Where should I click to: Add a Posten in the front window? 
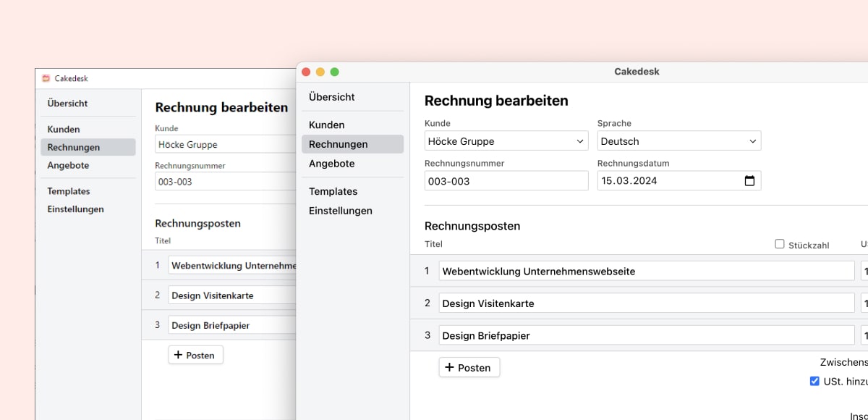point(469,368)
